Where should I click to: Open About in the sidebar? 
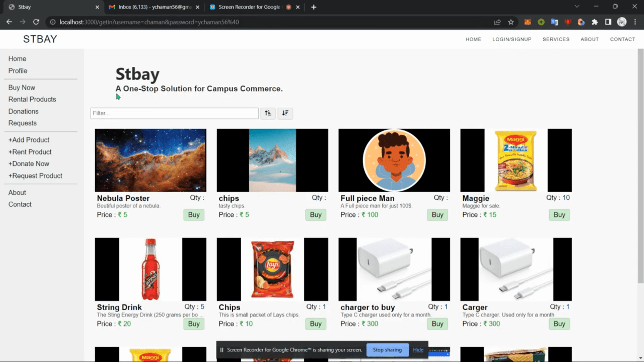tap(17, 193)
